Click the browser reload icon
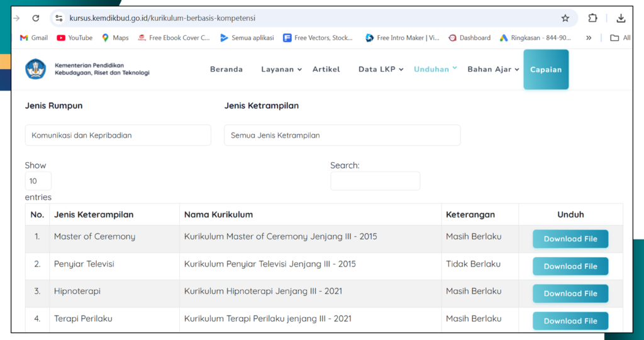Image resolution: width=644 pixels, height=340 pixels. point(35,18)
